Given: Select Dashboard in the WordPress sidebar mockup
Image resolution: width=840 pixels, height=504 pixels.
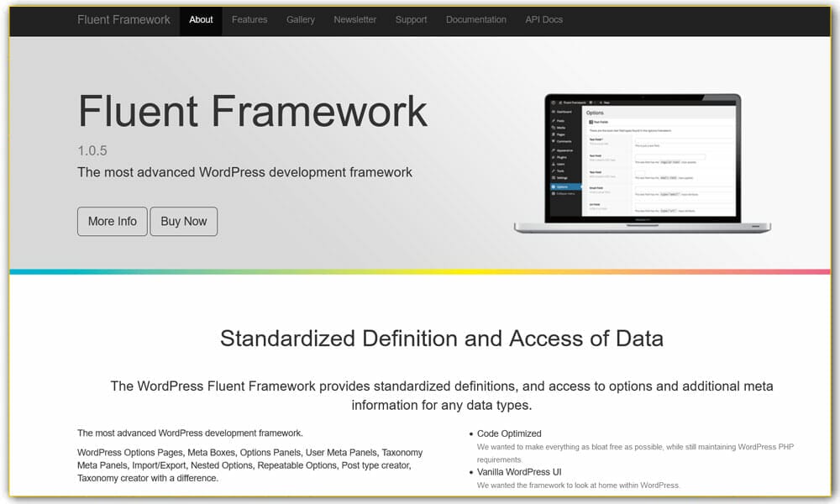Looking at the screenshot, I should point(560,112).
